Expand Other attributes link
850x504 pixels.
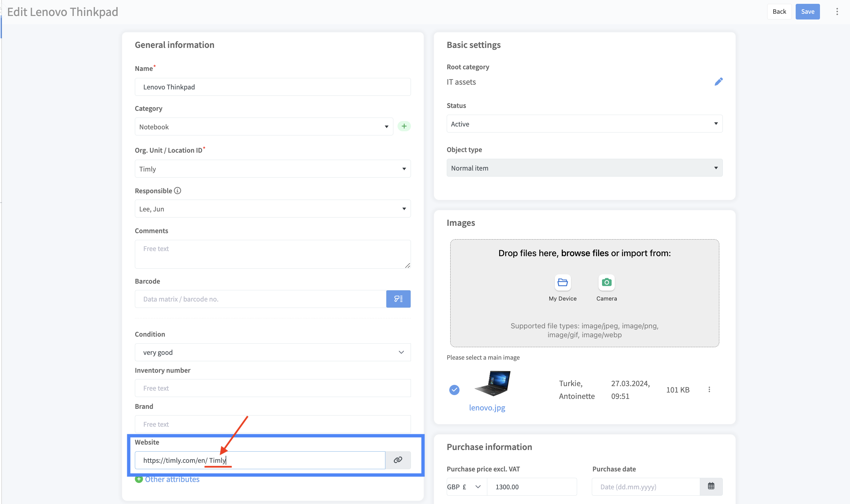click(172, 479)
